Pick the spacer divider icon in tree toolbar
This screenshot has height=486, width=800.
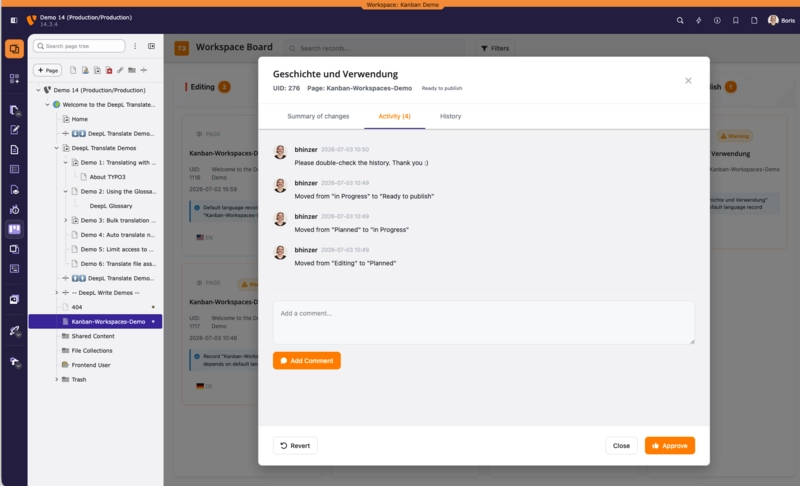(144, 70)
